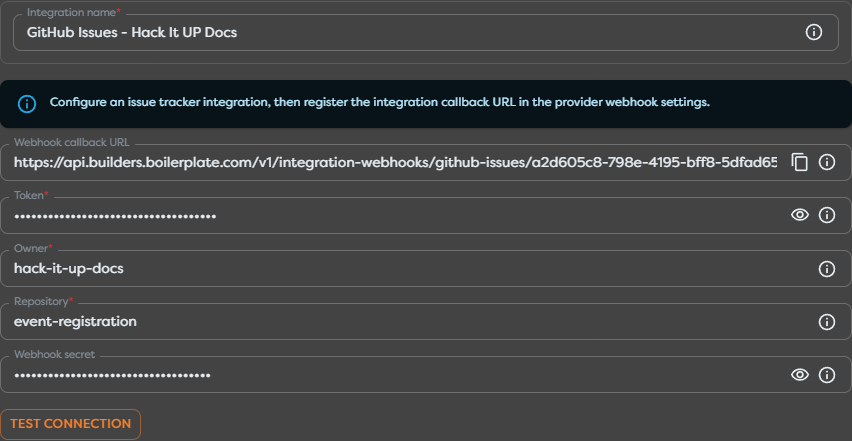Click info icon beside Webhook callback URL
Screen dimensions: 852x441
coord(826,162)
